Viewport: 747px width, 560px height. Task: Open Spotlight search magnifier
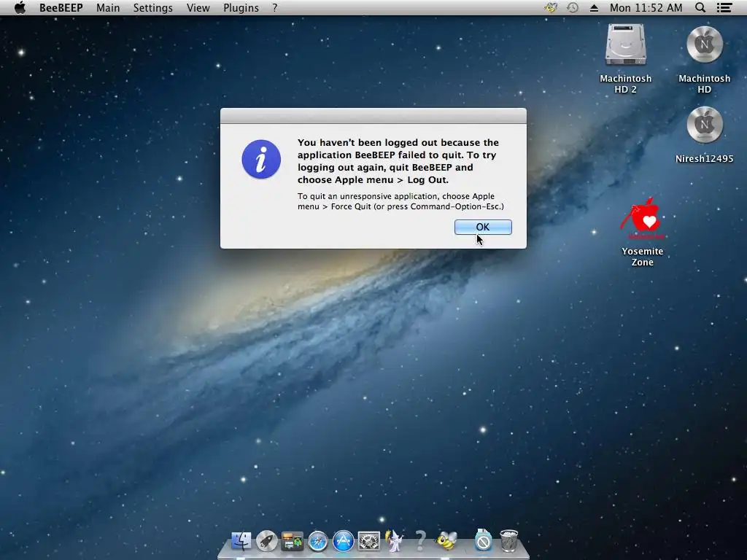[700, 7]
